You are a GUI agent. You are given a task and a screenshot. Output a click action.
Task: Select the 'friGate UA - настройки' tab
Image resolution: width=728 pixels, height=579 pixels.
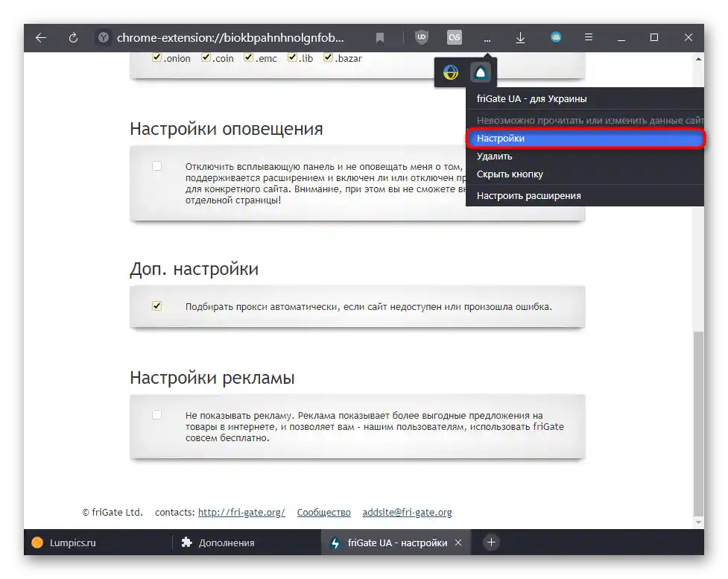coord(396,542)
